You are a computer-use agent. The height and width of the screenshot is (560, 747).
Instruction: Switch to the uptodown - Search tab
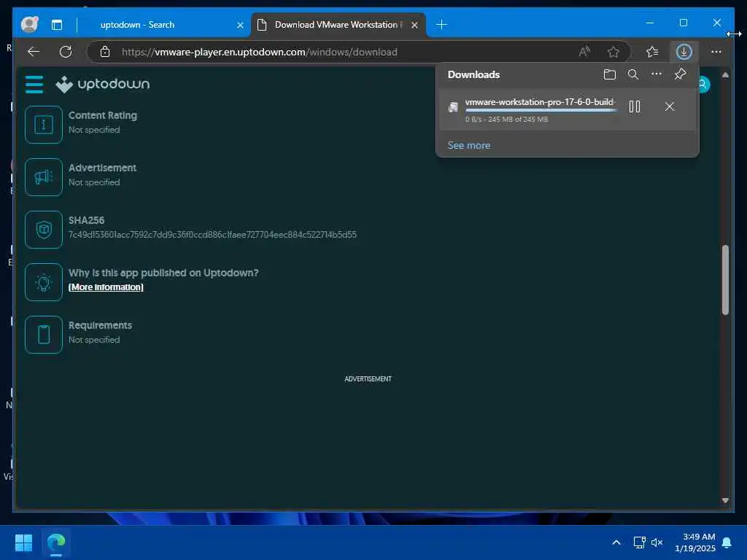pyautogui.click(x=137, y=25)
